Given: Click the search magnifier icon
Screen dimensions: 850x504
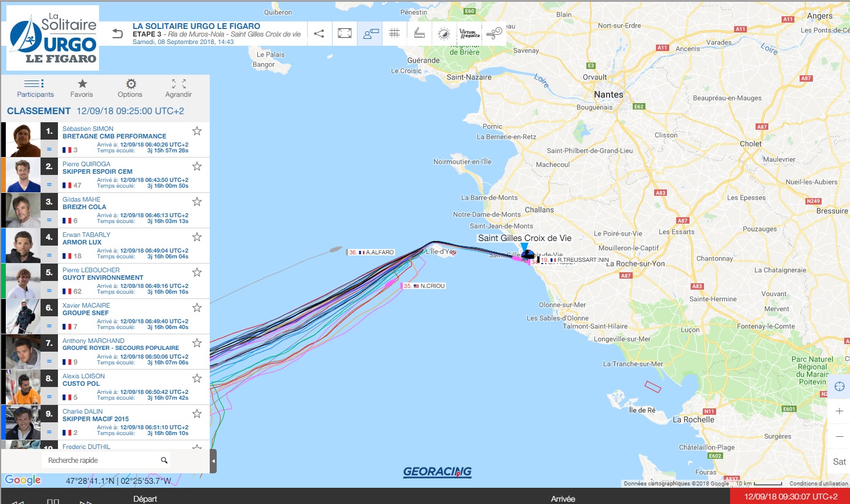Looking at the screenshot, I should [164, 461].
